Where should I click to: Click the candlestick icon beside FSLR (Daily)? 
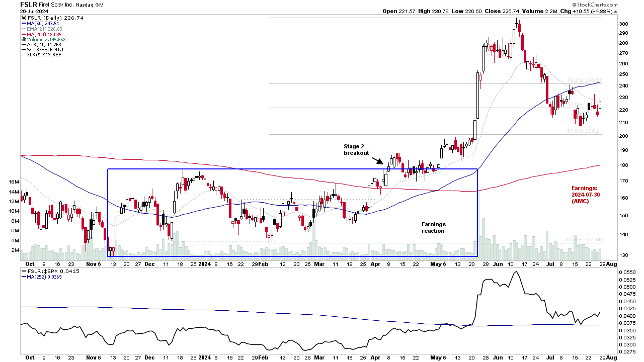pos(23,18)
